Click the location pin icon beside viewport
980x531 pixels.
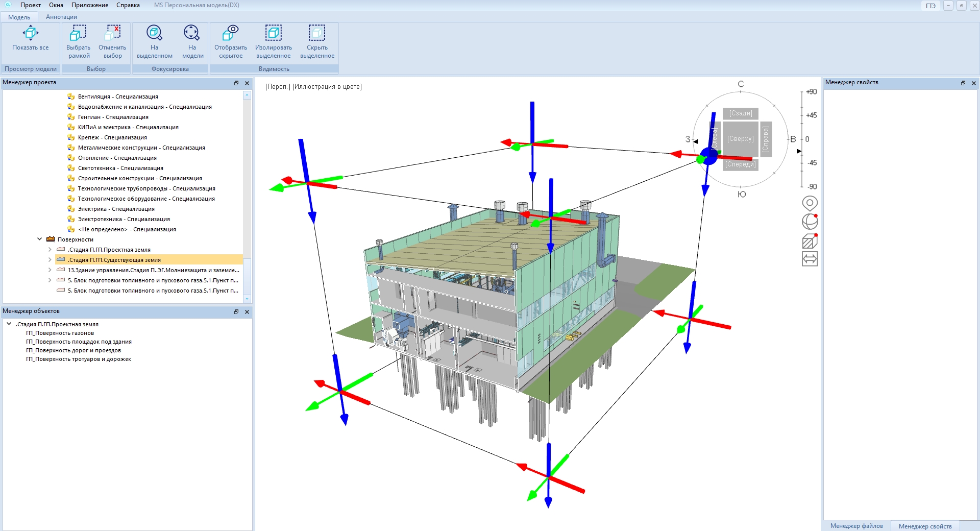pos(810,203)
